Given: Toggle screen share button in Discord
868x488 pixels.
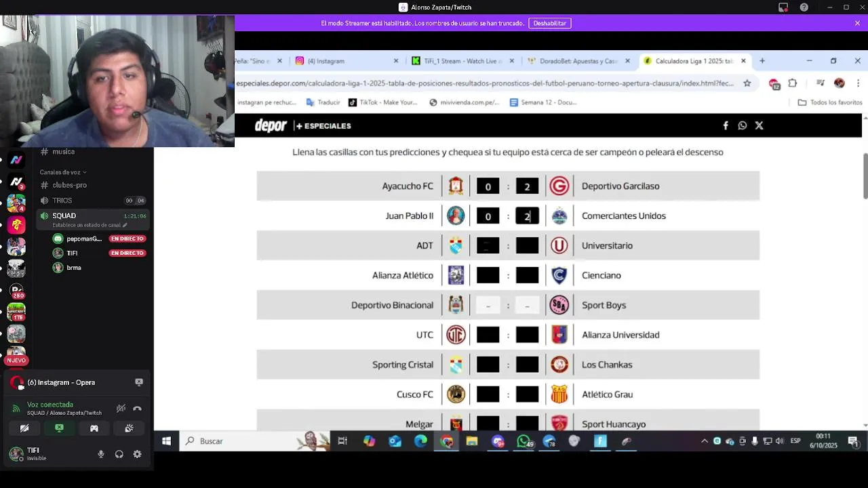Looking at the screenshot, I should click(x=59, y=428).
